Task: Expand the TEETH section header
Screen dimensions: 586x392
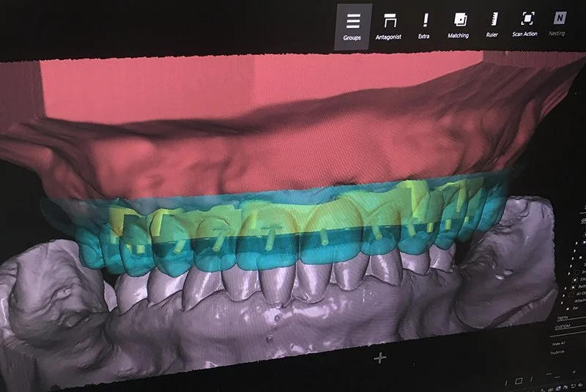Action: 563,318
